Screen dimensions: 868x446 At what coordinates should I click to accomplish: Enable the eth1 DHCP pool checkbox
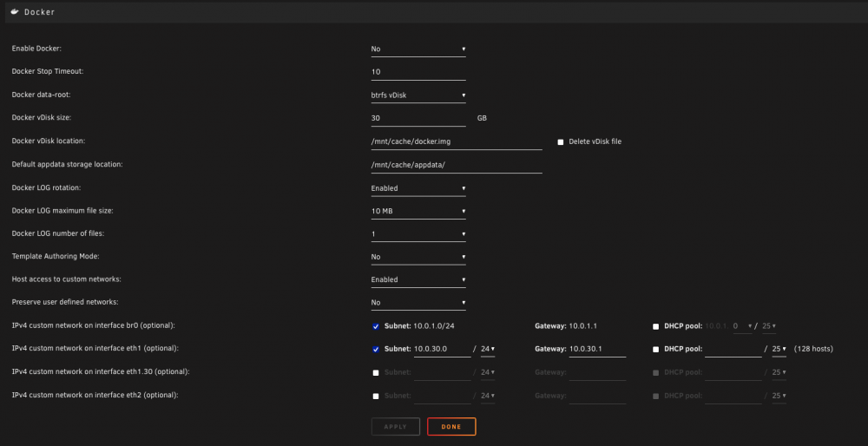pos(656,350)
